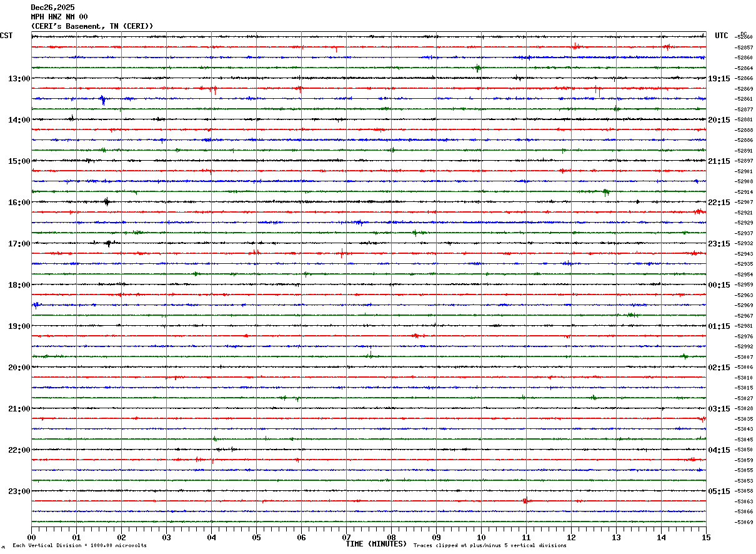Select the 20:00 CST time label
The height and width of the screenshot is (554, 756).
pos(19,367)
